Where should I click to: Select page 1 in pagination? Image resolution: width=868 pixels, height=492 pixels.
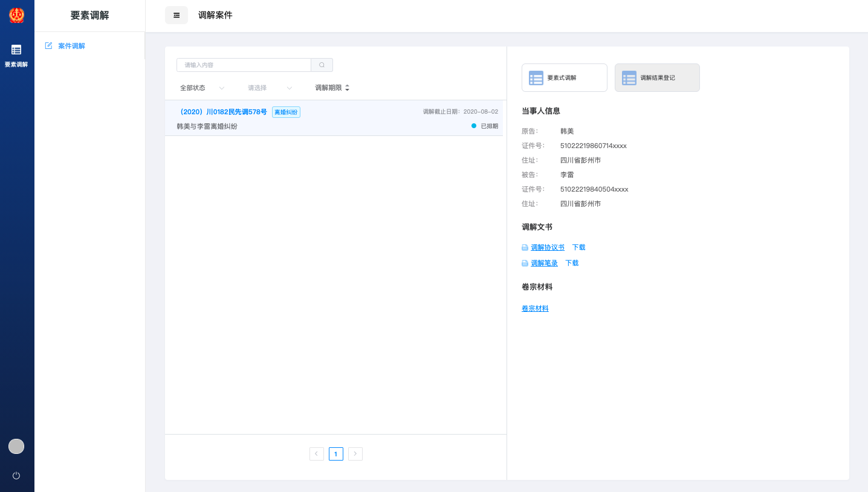(336, 454)
